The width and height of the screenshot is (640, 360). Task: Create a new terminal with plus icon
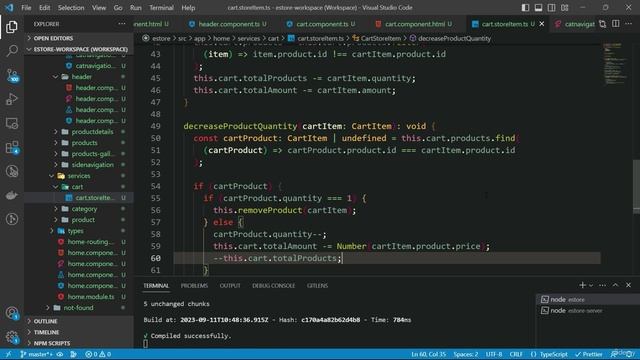coord(582,285)
